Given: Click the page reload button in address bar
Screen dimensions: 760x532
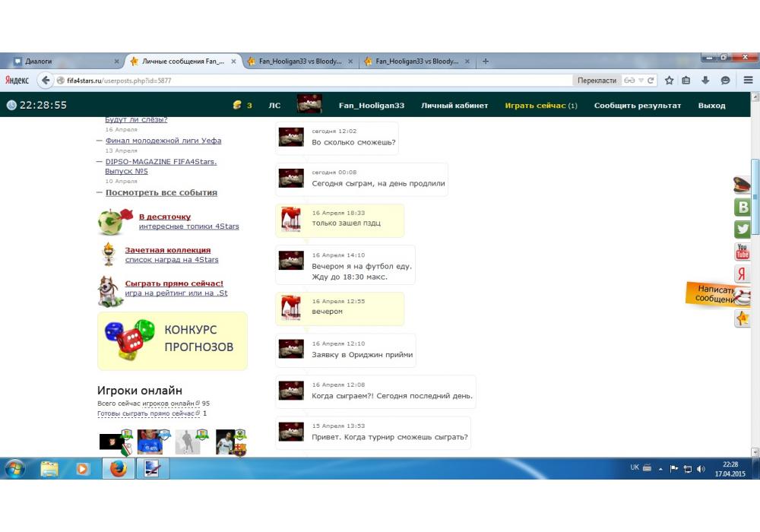Looking at the screenshot, I should coord(651,80).
